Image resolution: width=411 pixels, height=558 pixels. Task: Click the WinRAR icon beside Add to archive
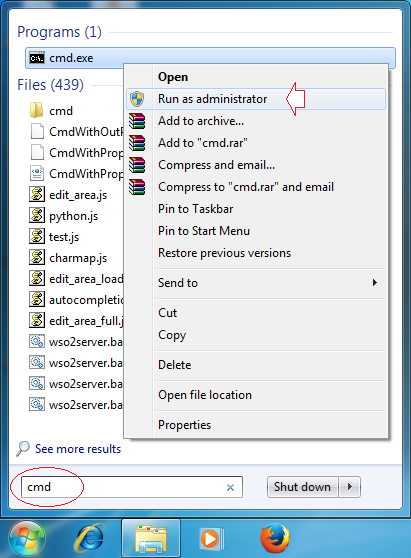click(137, 121)
